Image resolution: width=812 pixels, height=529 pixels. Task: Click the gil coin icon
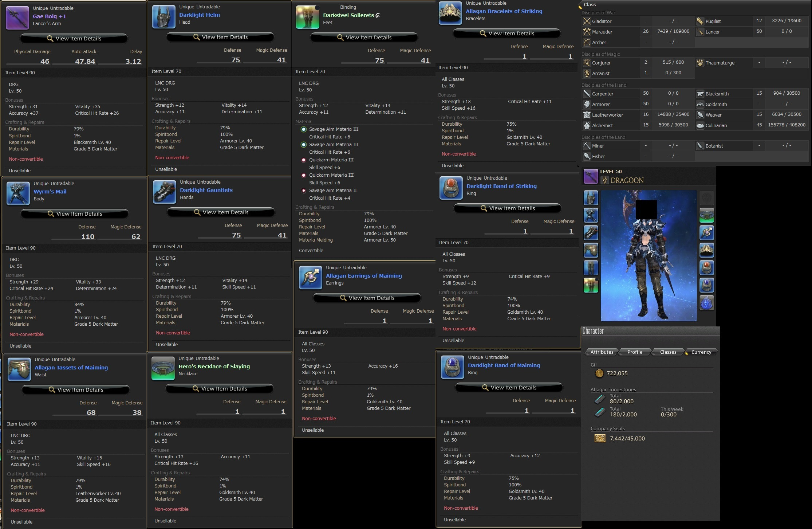click(x=599, y=373)
